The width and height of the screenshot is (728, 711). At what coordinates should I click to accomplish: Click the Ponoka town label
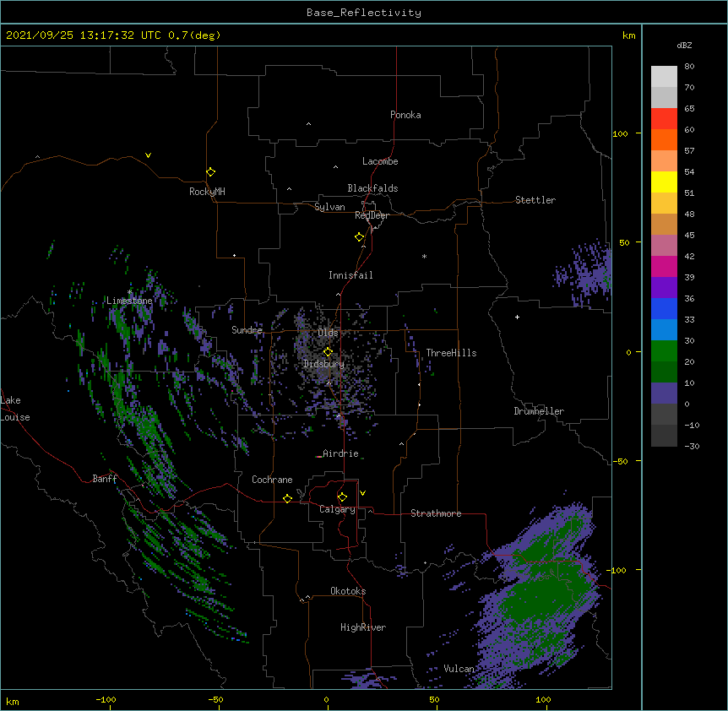pyautogui.click(x=405, y=115)
